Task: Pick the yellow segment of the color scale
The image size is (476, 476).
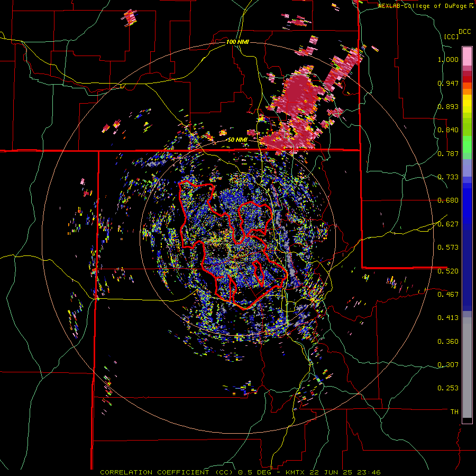Action: click(467, 104)
